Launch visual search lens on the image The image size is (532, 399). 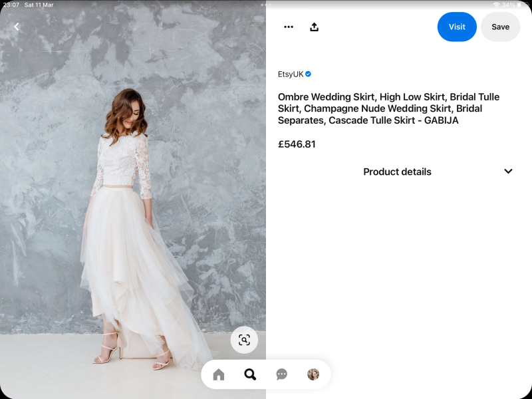[x=244, y=340]
